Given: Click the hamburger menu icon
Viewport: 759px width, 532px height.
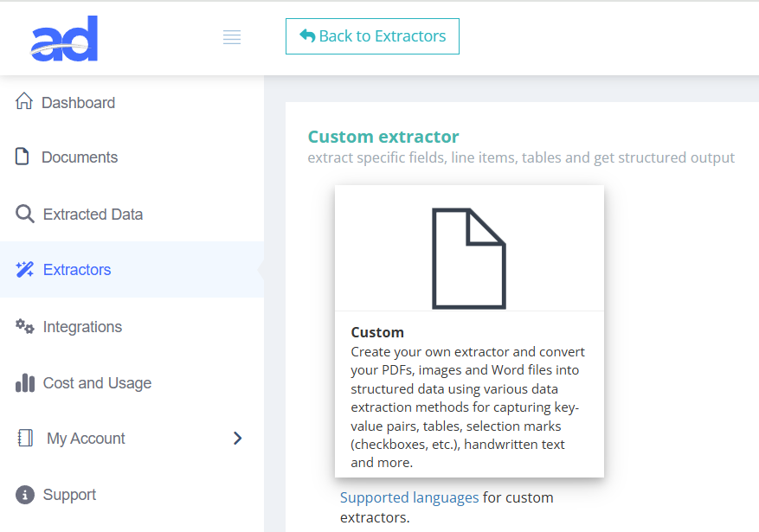Looking at the screenshot, I should (x=231, y=36).
